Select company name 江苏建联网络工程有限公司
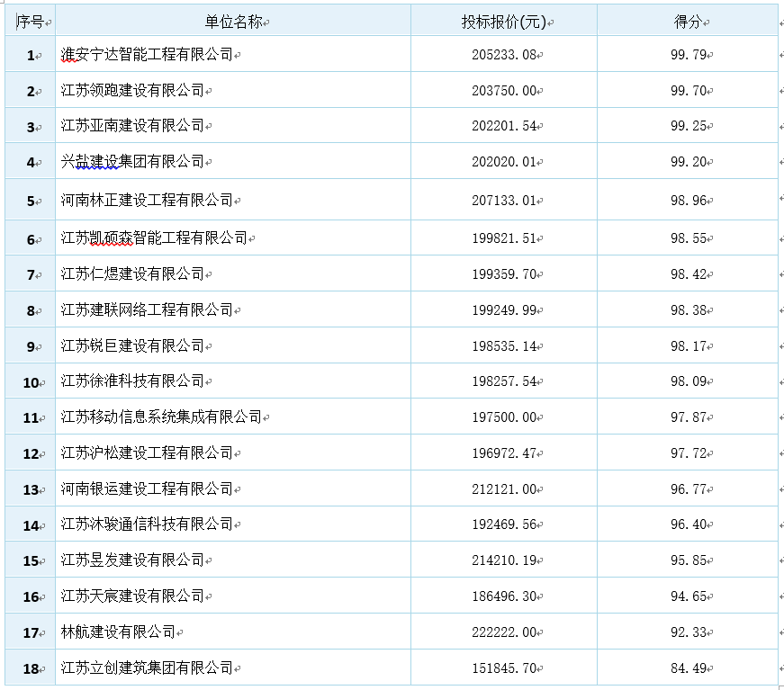This screenshot has width=784, height=690. 147,309
